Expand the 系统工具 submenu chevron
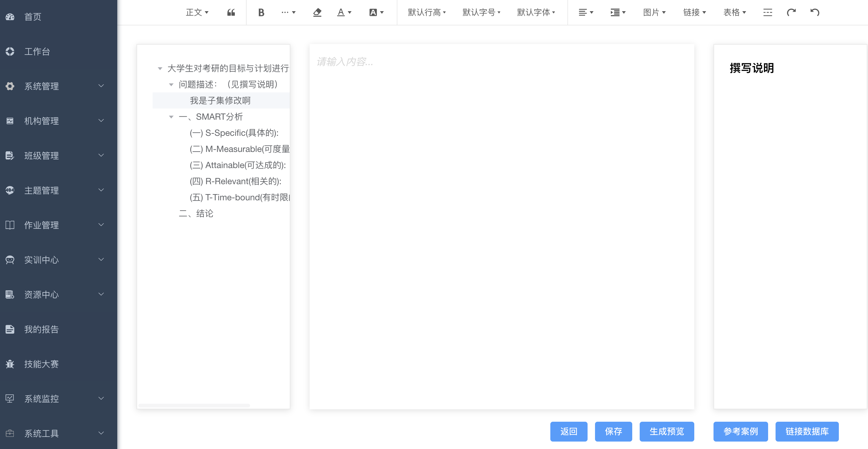This screenshot has height=449, width=868. [x=101, y=433]
